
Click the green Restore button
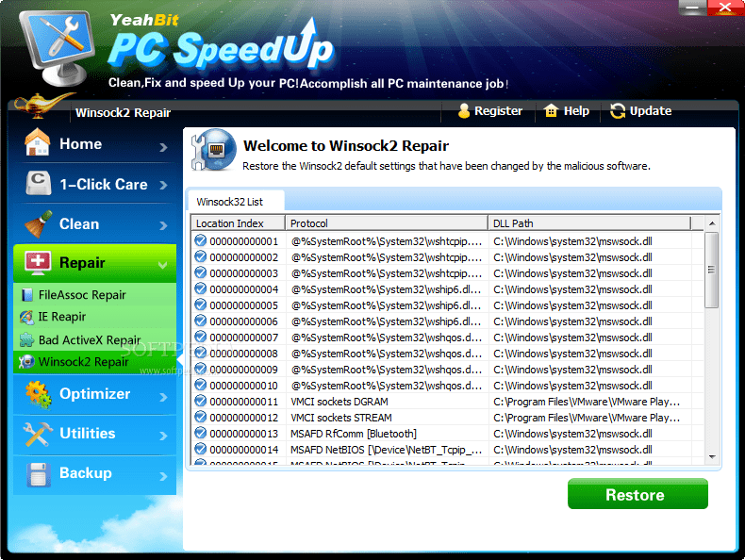[x=637, y=494]
